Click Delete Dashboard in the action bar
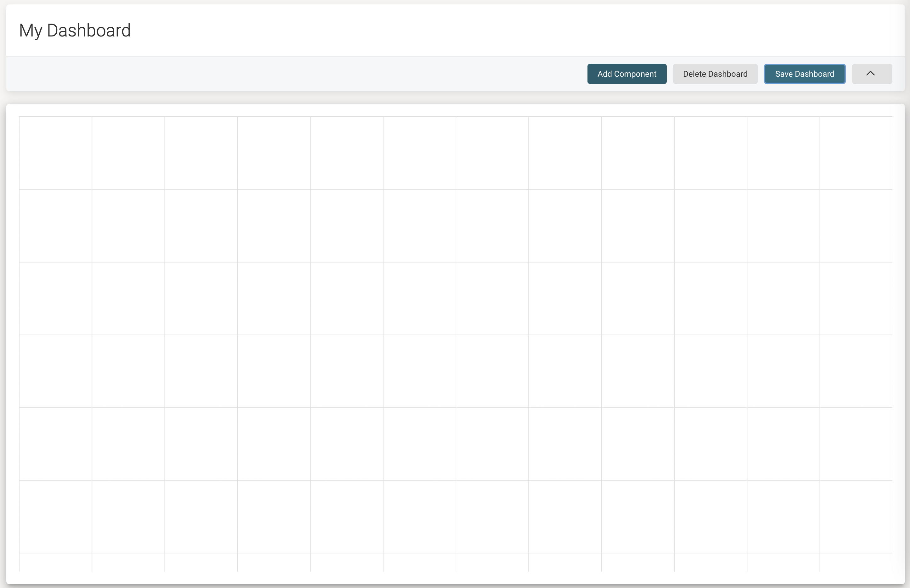Image resolution: width=910 pixels, height=588 pixels. point(715,74)
